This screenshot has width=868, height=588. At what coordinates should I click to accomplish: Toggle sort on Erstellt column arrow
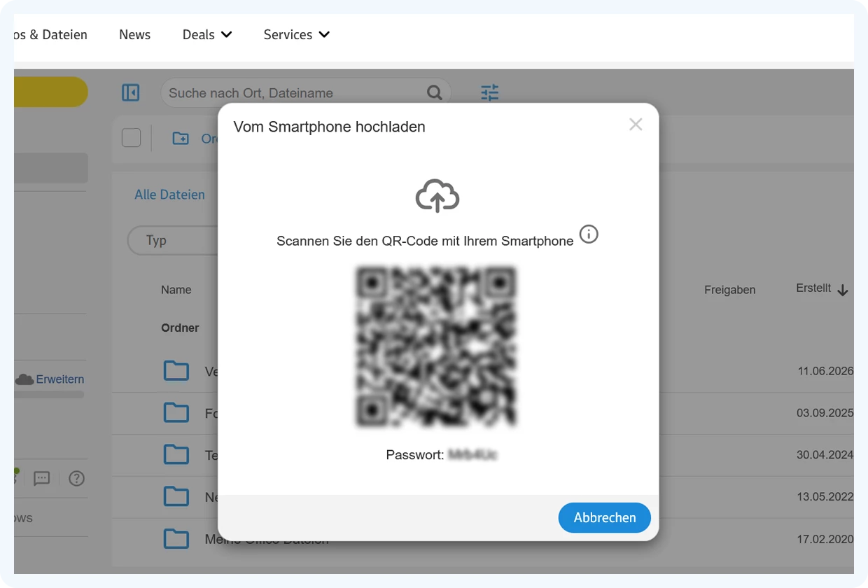coord(843,290)
